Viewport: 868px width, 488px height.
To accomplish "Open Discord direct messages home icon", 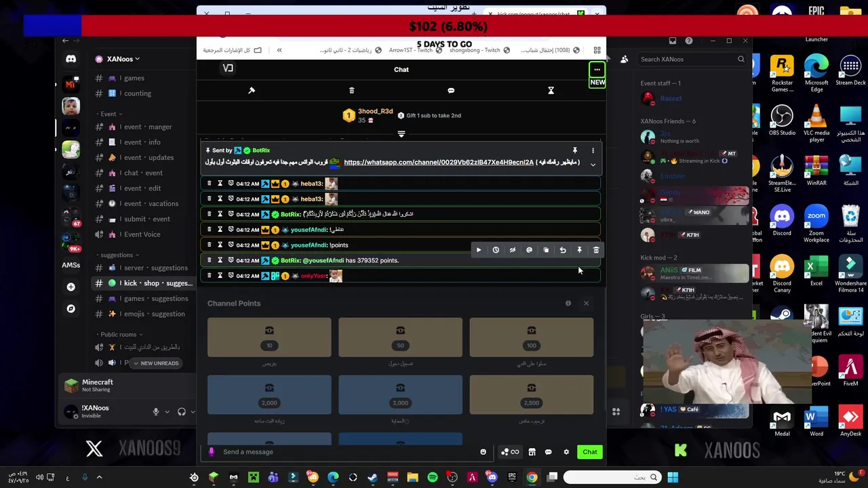I will click(71, 59).
